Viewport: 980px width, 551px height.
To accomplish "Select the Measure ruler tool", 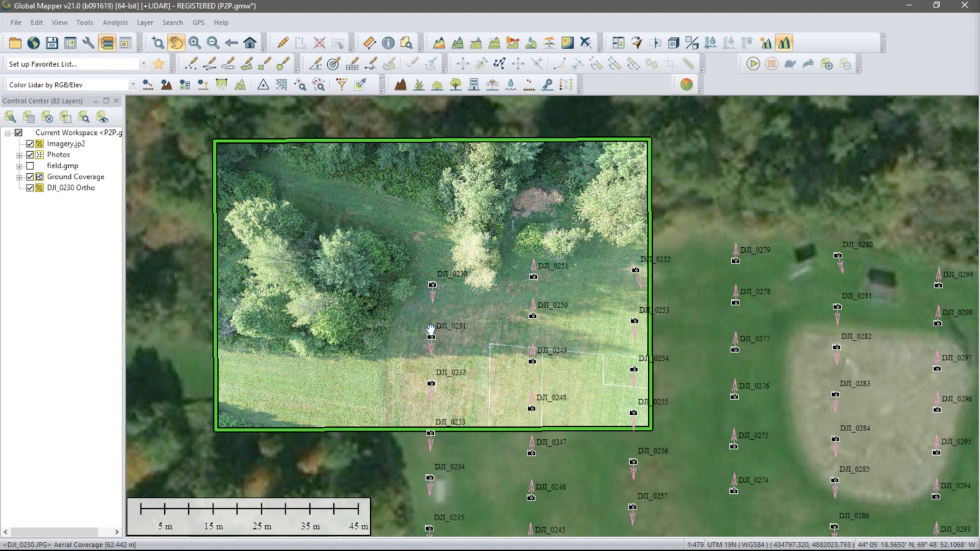I will pos(369,42).
